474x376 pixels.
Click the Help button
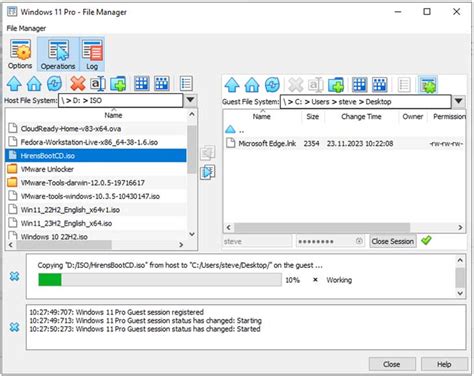(444, 364)
